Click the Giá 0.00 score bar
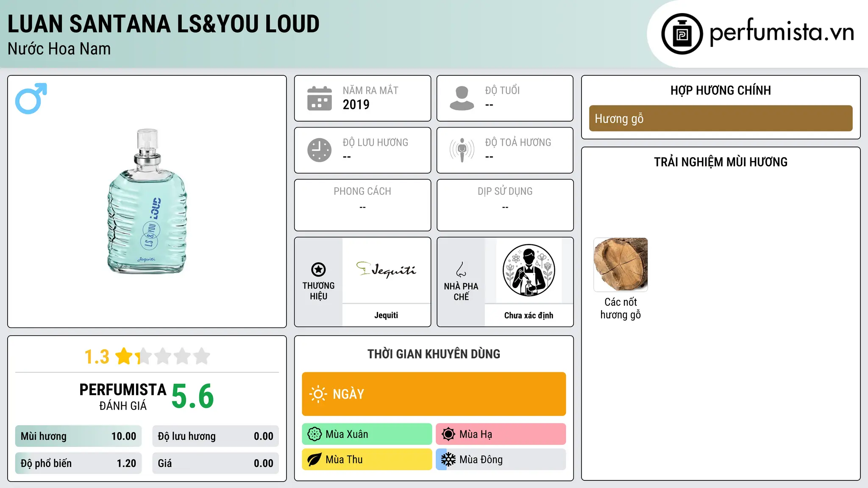 215,463
